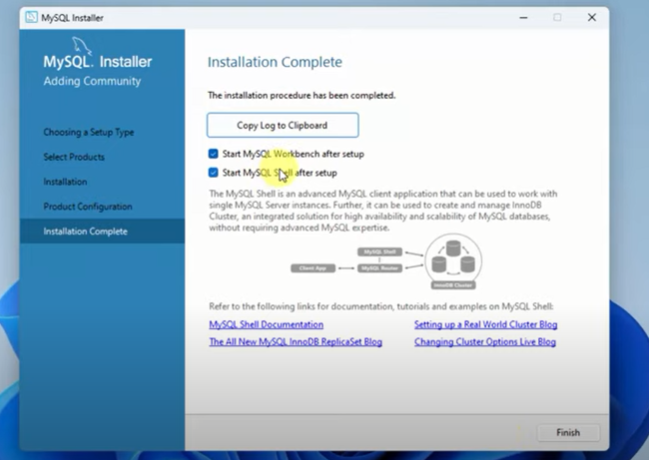Uncheck Start MySQL Shell after setup
Screen dimensions: 649x460
[x=213, y=172]
